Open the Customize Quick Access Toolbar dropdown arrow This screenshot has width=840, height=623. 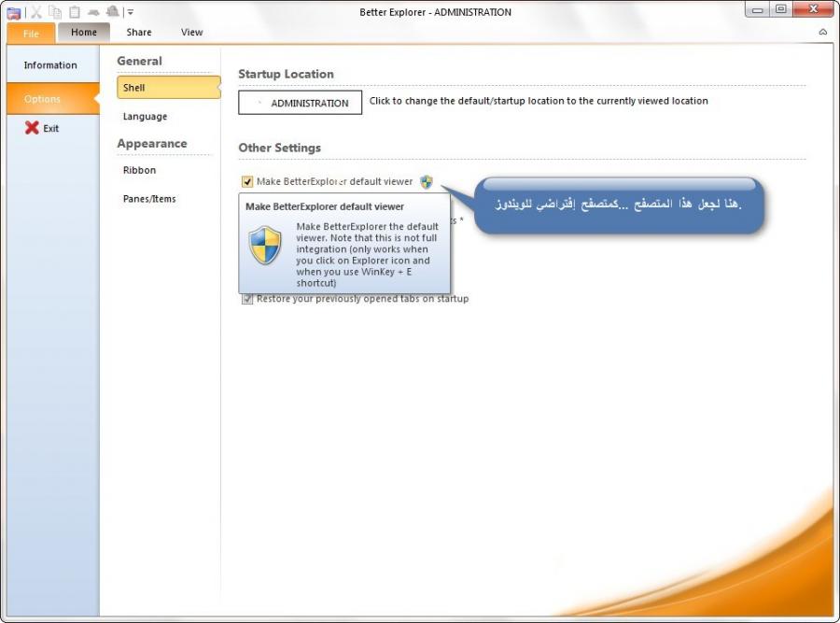(131, 12)
